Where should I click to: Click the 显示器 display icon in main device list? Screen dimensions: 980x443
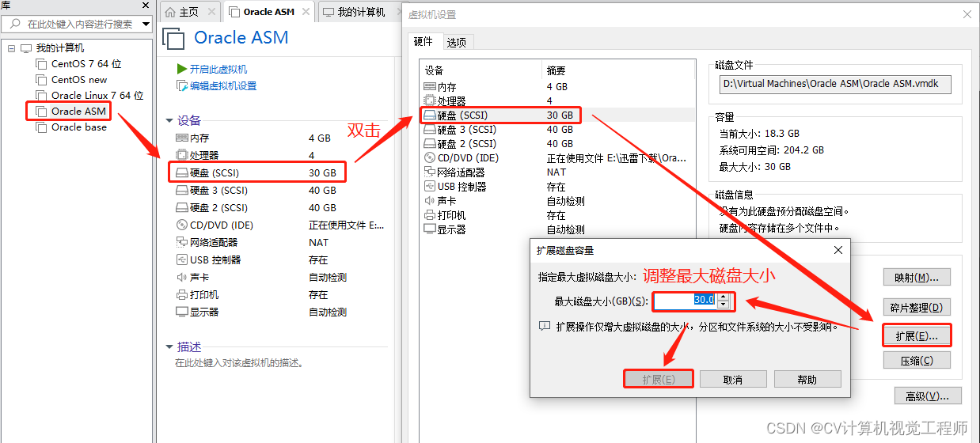[181, 312]
